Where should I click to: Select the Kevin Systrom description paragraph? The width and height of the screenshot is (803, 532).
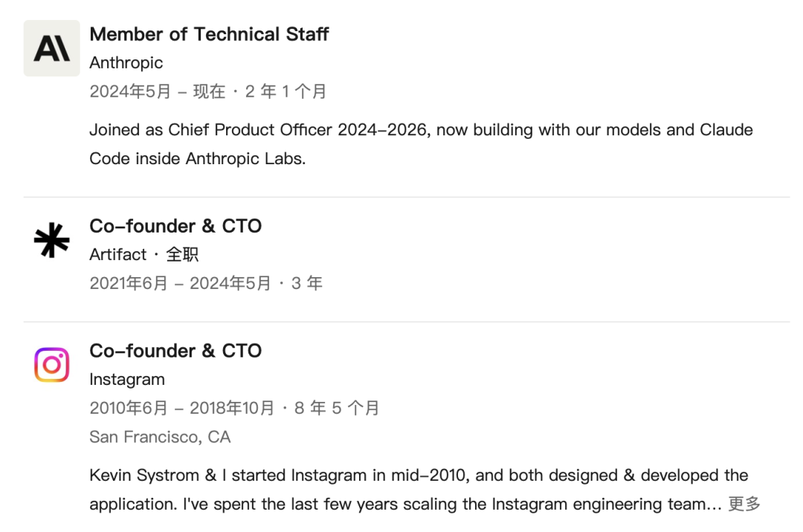pyautogui.click(x=425, y=490)
